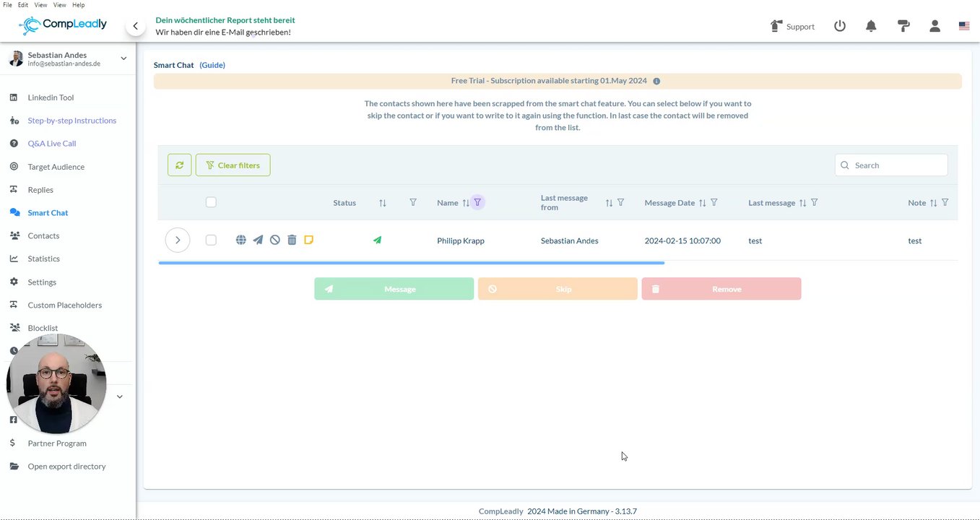Filter the Message Date column
980x520 pixels.
tap(714, 202)
